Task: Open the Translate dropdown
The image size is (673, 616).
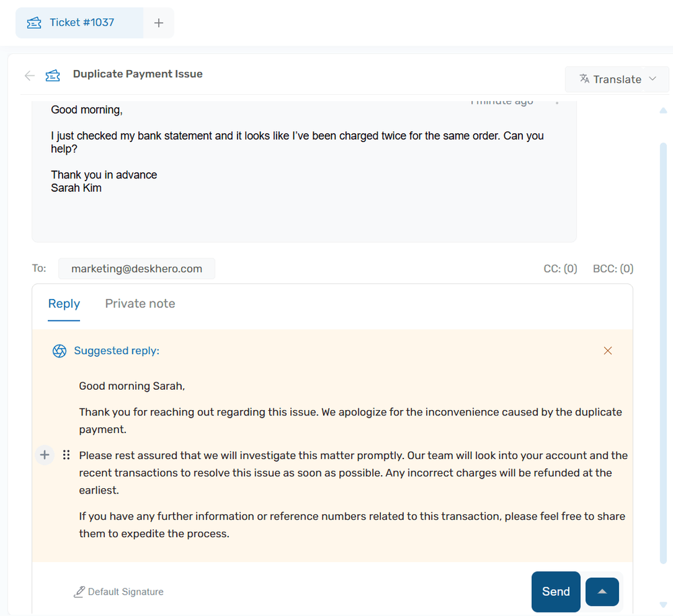Action: tap(617, 79)
